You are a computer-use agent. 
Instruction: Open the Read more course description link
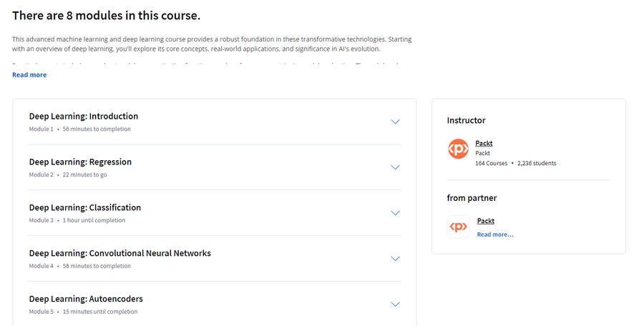point(29,75)
